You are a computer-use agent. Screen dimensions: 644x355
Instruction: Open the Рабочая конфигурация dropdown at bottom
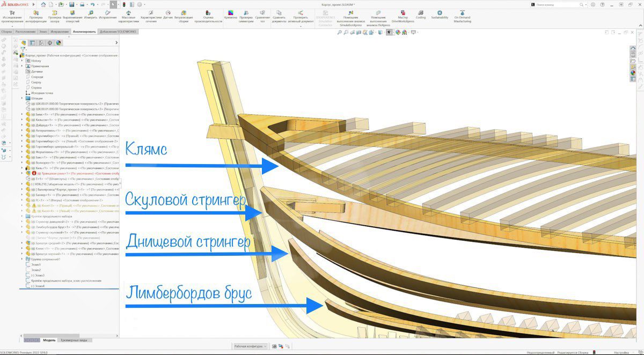(x=251, y=346)
